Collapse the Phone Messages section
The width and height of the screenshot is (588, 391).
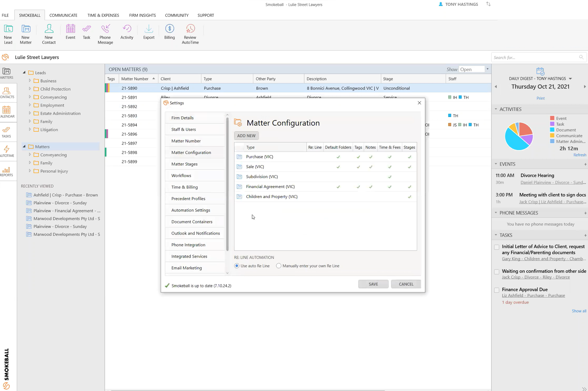(496, 213)
